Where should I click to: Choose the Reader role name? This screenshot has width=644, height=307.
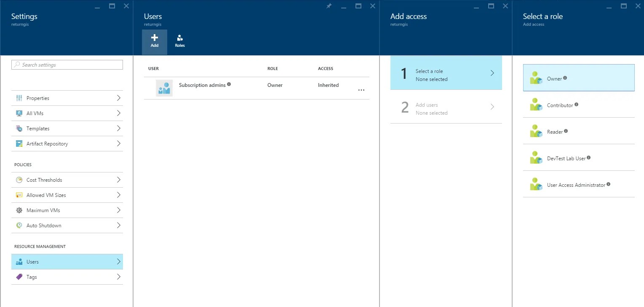tap(555, 132)
